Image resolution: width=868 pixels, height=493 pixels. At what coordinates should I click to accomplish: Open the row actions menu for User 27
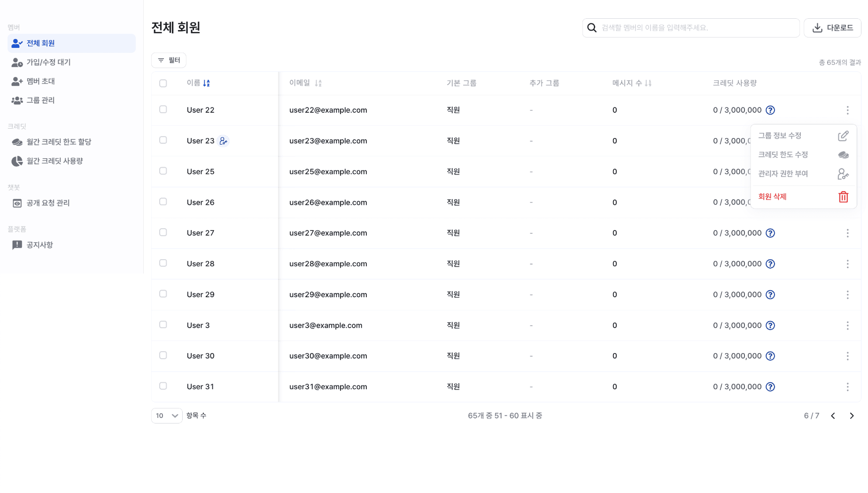click(x=848, y=233)
